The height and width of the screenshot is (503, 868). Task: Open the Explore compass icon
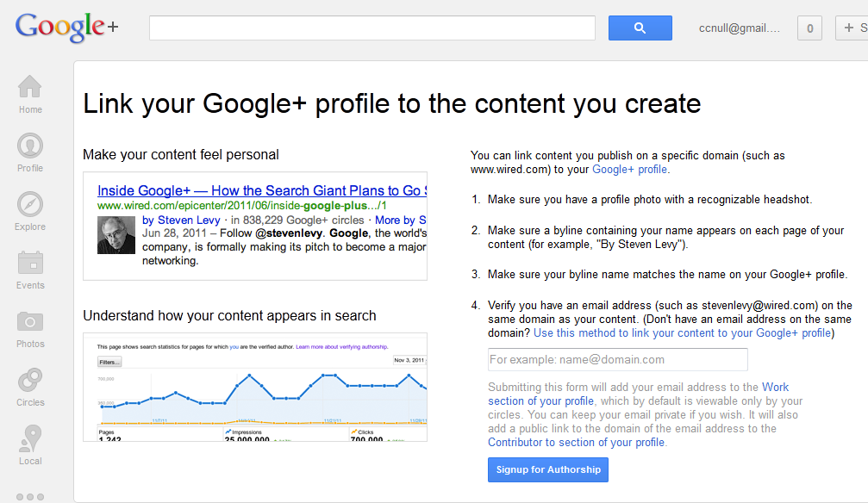pos(30,211)
